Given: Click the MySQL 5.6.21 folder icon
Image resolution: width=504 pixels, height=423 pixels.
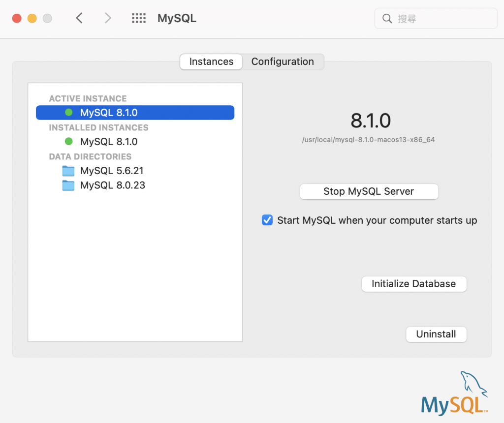Looking at the screenshot, I should tap(68, 171).
